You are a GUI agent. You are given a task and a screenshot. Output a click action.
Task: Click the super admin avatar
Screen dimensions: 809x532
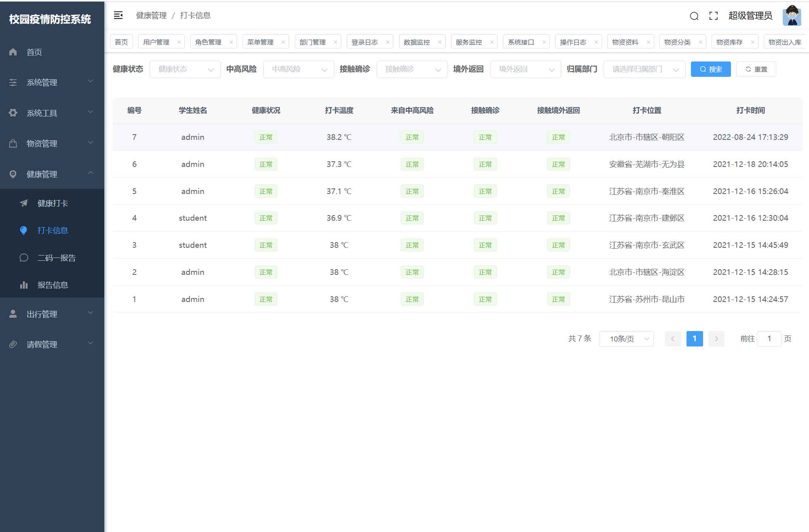pos(791,16)
